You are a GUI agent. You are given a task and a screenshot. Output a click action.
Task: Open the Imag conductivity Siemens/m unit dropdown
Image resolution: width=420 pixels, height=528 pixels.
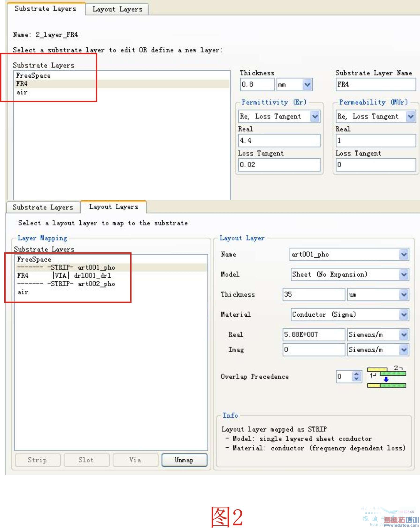(378, 350)
